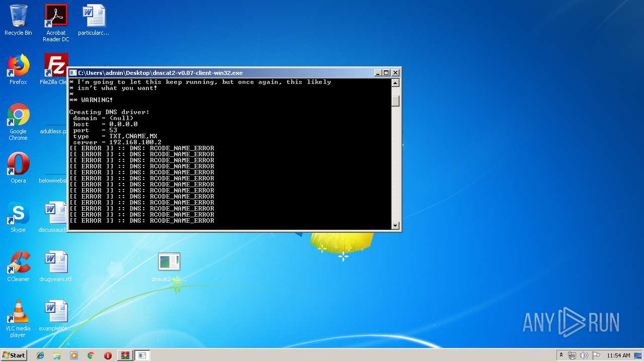Viewport: 644px width, 362px height.
Task: Open the Opera desktop shortcut
Action: [x=18, y=168]
